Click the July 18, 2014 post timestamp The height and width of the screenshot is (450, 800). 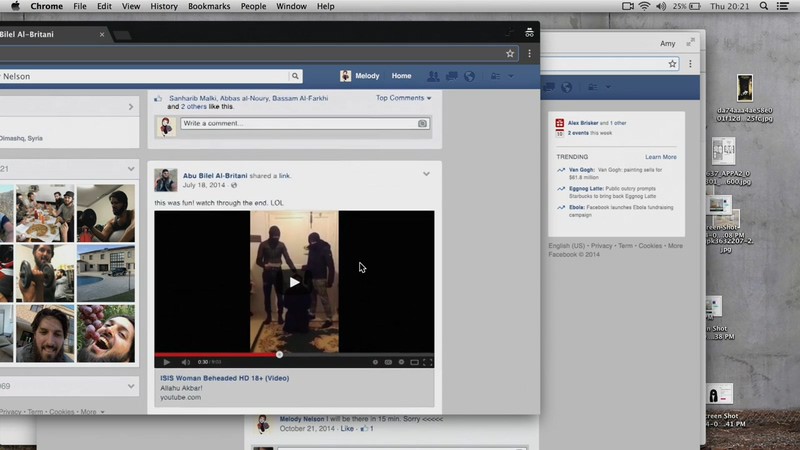click(x=204, y=185)
